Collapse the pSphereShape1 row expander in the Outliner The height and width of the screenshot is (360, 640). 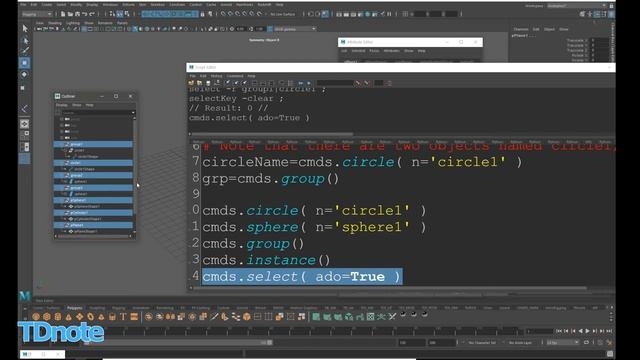tap(65, 207)
